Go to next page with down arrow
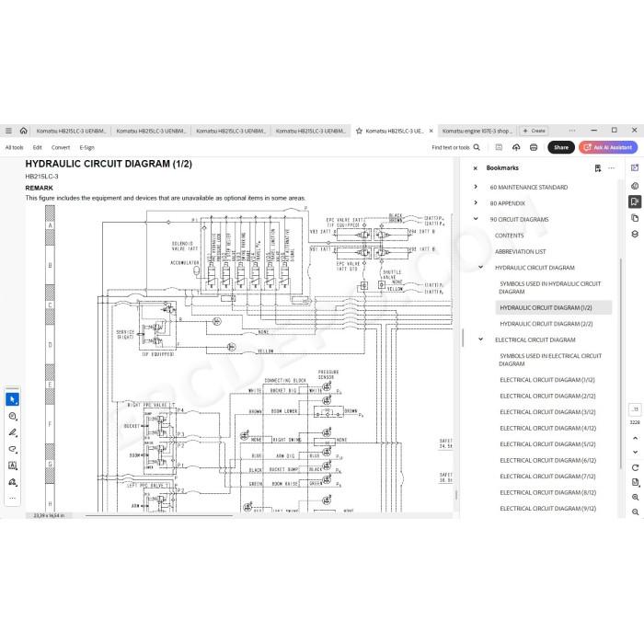The height and width of the screenshot is (644, 644). [635, 452]
